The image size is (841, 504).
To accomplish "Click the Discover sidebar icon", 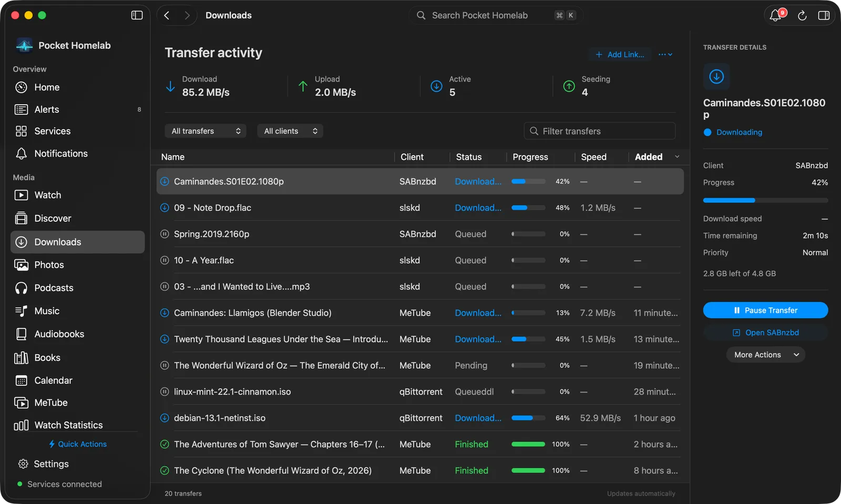I will [x=21, y=218].
